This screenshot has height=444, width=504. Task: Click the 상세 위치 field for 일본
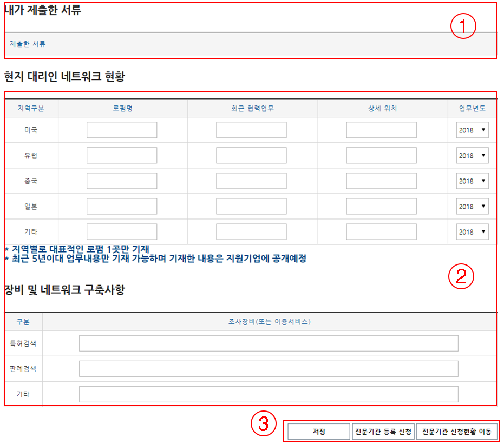[381, 207]
